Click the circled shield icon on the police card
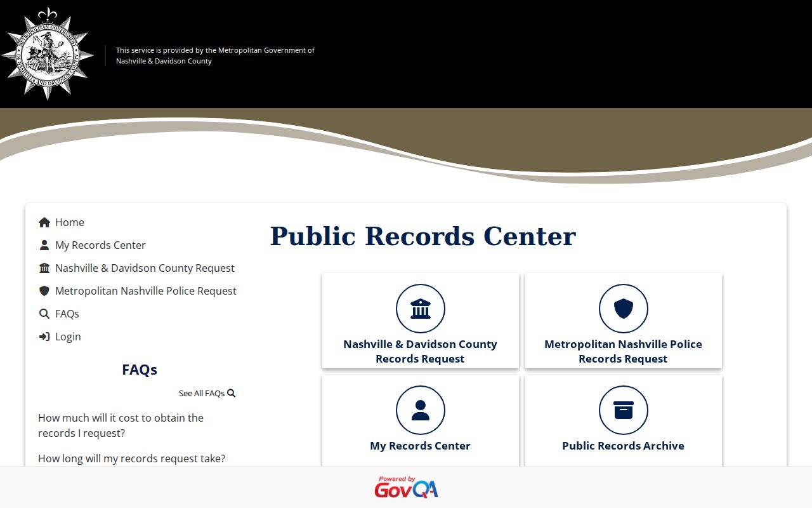 [x=624, y=309]
